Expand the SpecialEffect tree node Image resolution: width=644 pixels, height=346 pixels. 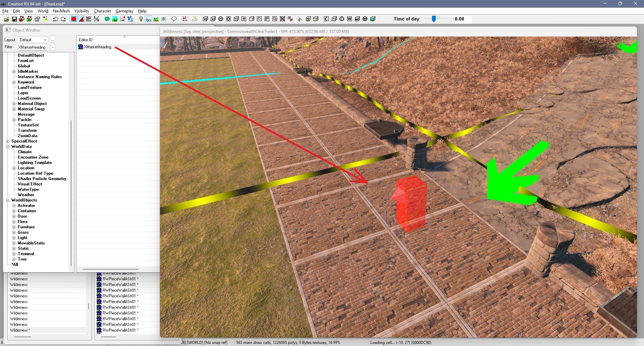8,141
